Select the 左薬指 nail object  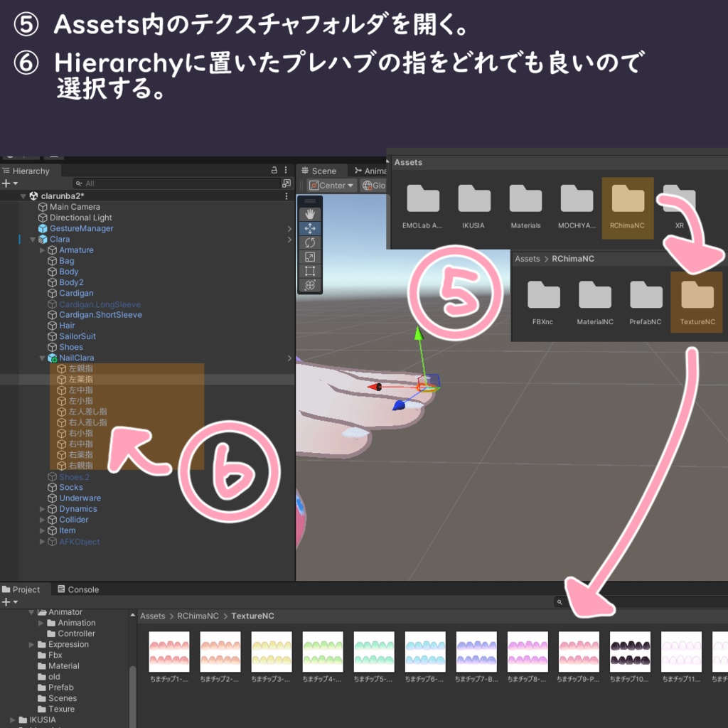(x=80, y=380)
